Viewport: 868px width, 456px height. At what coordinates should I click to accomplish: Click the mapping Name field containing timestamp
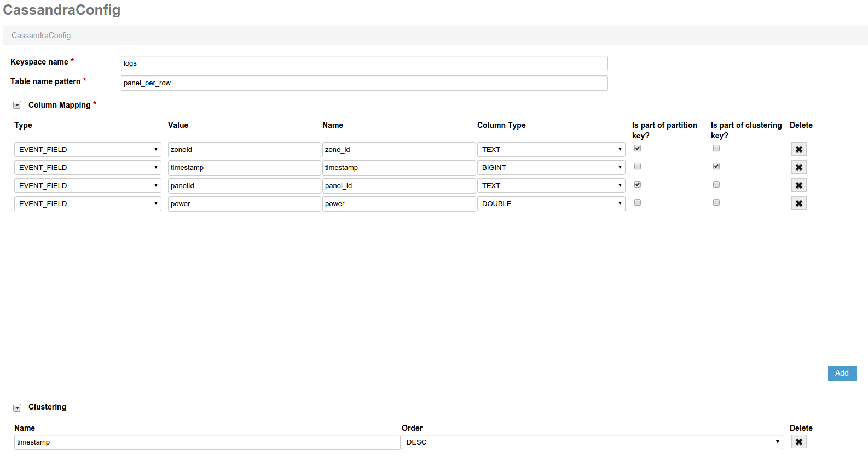[399, 167]
